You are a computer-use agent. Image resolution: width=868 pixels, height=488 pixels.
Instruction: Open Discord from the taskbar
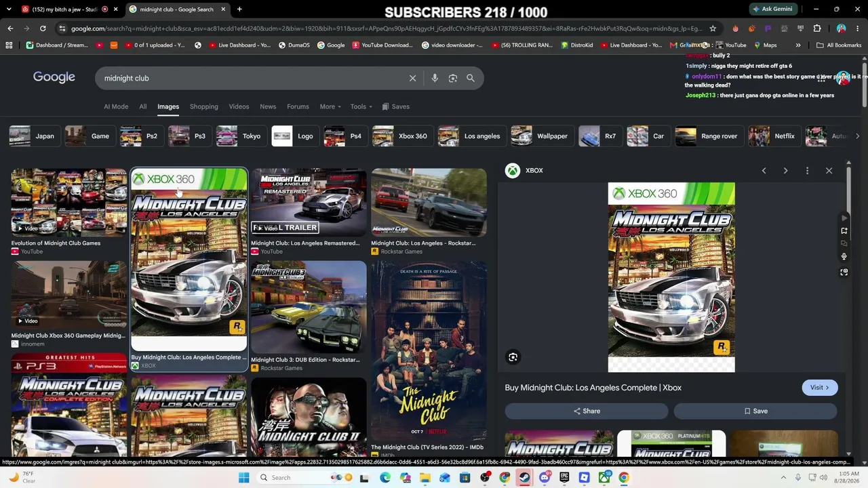point(545,478)
